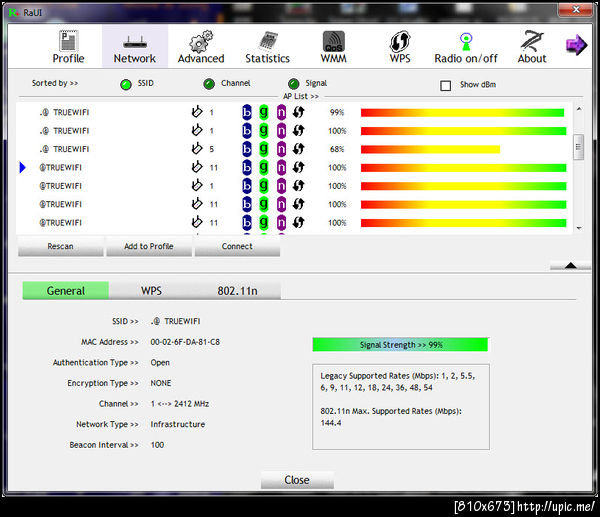Viewport: 600px width, 517px height.
Task: Toggle Radio on/off antenna icon
Action: pyautogui.click(x=466, y=42)
